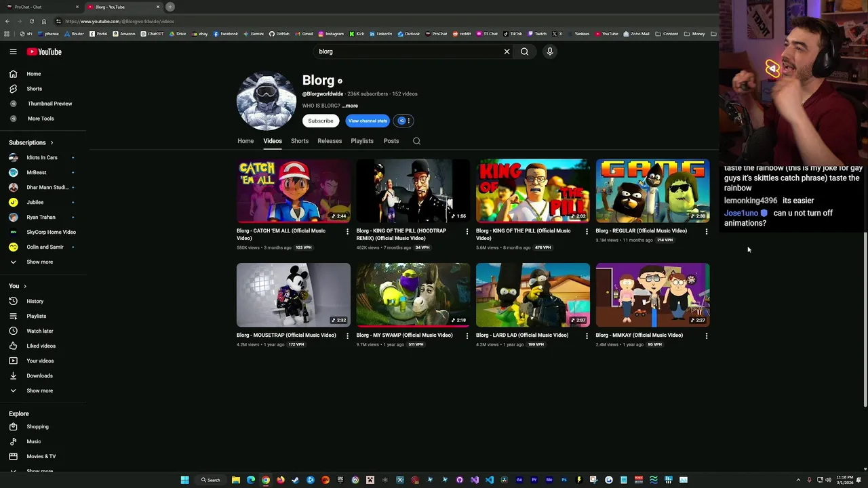Show hidden system tray icons

[x=798, y=480]
